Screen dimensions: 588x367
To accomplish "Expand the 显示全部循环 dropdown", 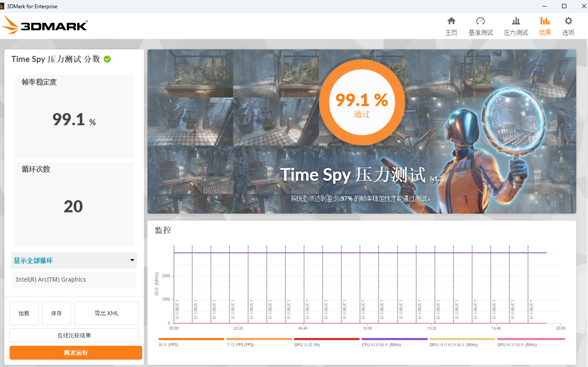I will 74,260.
